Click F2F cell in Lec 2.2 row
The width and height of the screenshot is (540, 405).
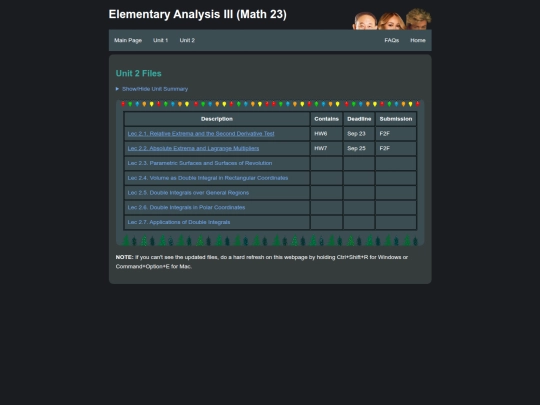(396, 148)
